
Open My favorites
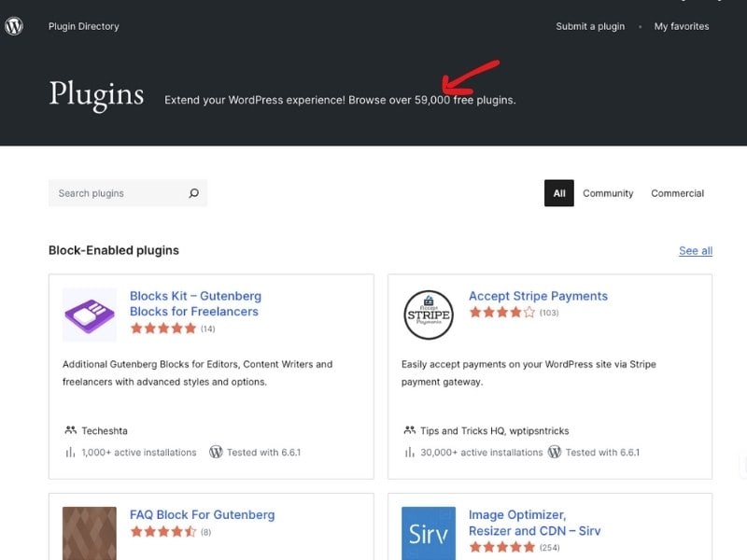[682, 26]
